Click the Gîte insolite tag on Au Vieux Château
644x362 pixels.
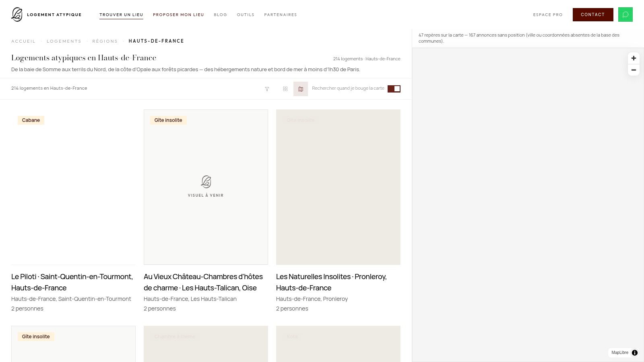pyautogui.click(x=168, y=120)
